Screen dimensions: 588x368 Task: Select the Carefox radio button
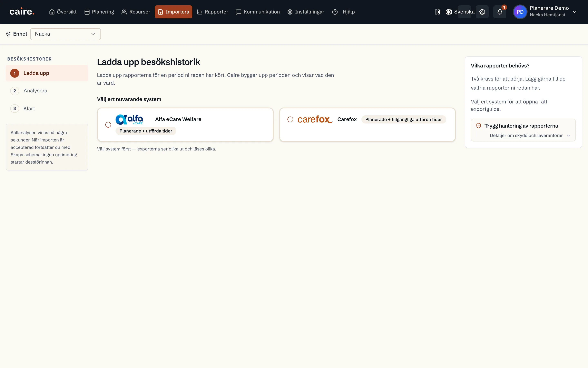click(290, 119)
